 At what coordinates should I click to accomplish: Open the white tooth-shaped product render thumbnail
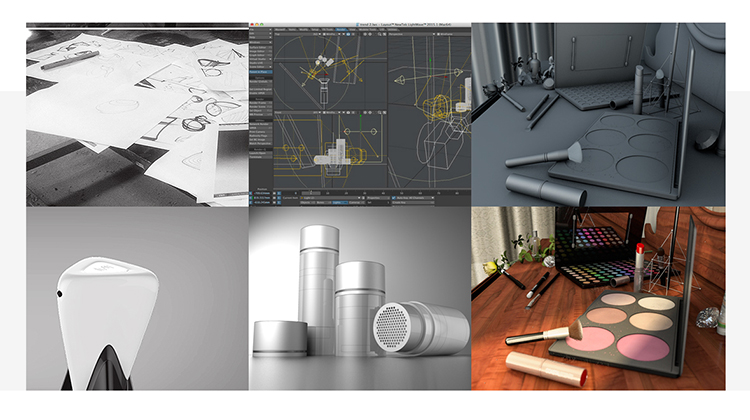[137, 298]
